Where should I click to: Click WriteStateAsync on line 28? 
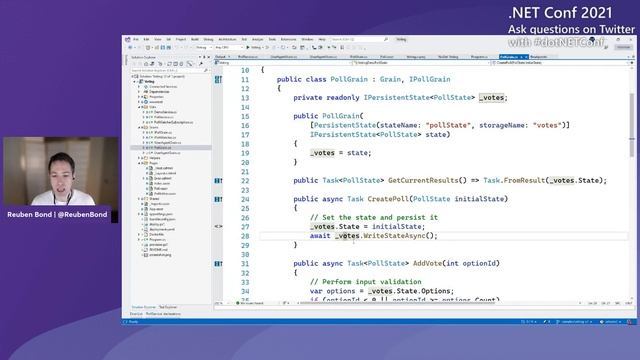394,236
